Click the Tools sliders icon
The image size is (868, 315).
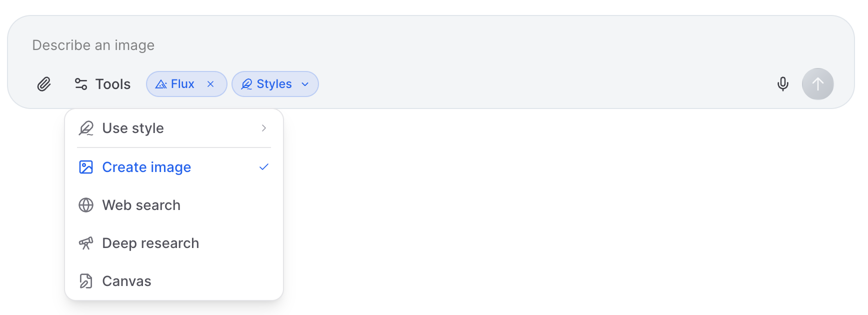[x=81, y=84]
